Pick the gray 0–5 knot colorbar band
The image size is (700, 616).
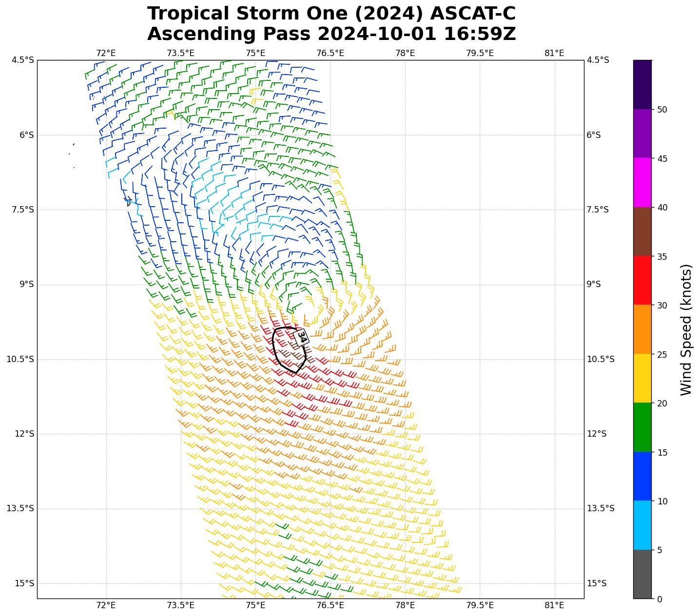coord(642,574)
